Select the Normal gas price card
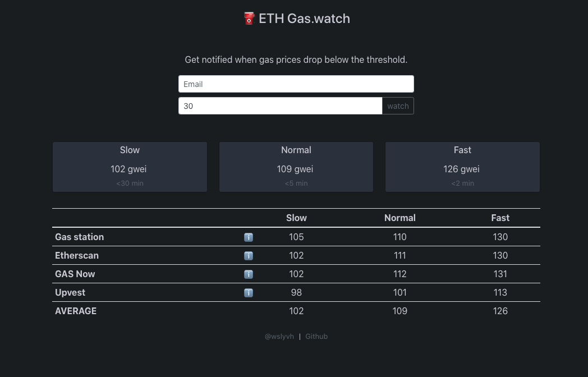 point(296,167)
